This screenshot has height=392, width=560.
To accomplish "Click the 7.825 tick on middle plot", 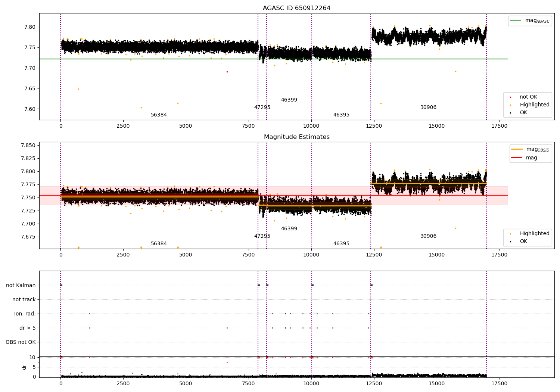I will 28,159.
